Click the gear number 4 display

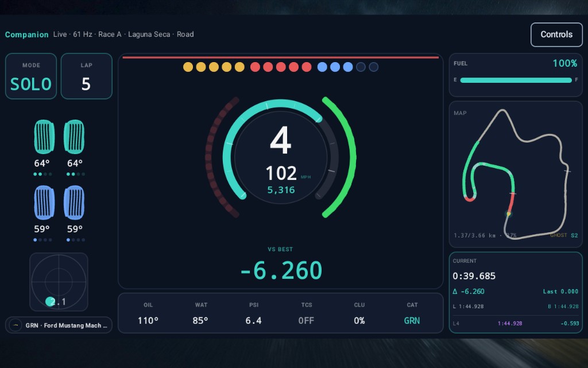[280, 140]
